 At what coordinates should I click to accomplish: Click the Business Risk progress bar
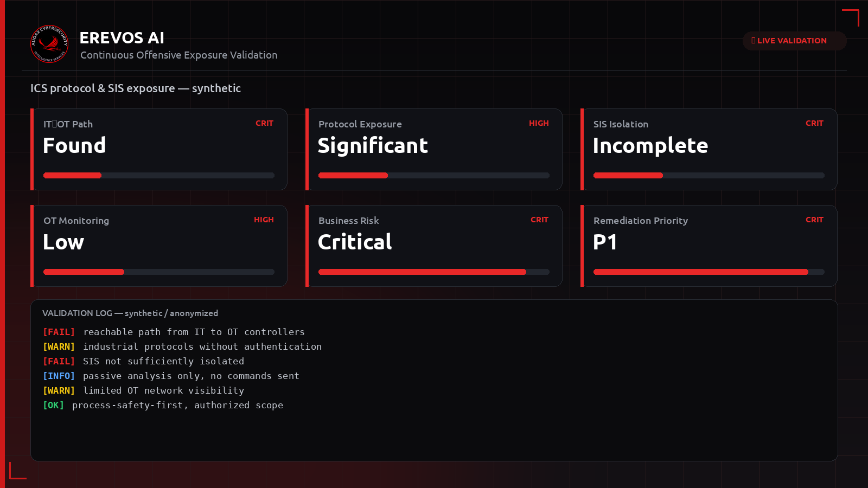pyautogui.click(x=434, y=272)
